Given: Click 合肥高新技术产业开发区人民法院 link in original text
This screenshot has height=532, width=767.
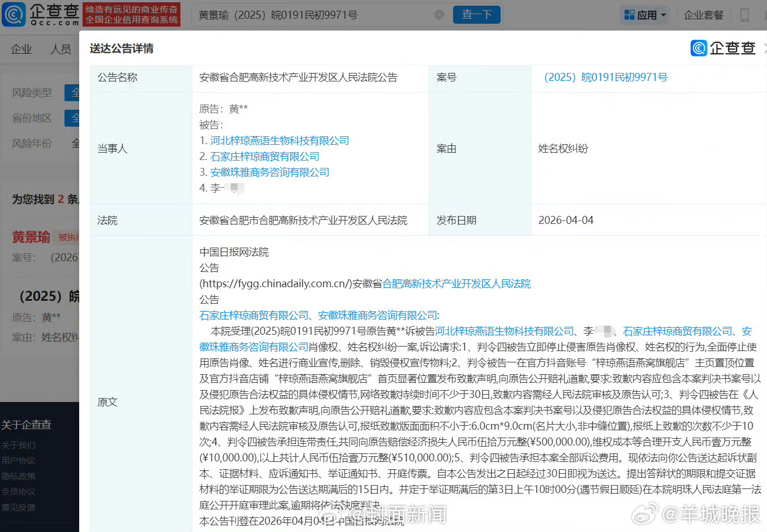Looking at the screenshot, I should tap(456, 284).
